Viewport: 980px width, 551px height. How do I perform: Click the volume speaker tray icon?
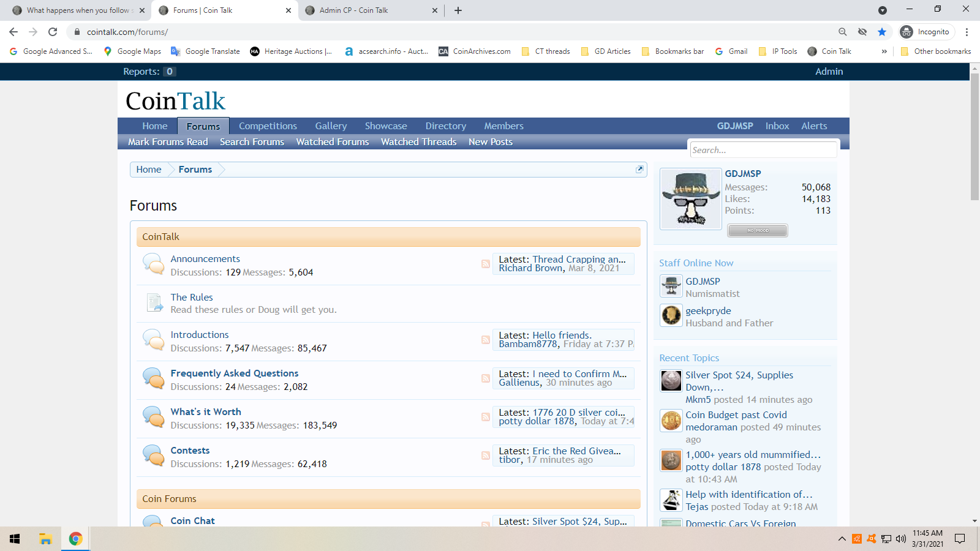pos(900,539)
